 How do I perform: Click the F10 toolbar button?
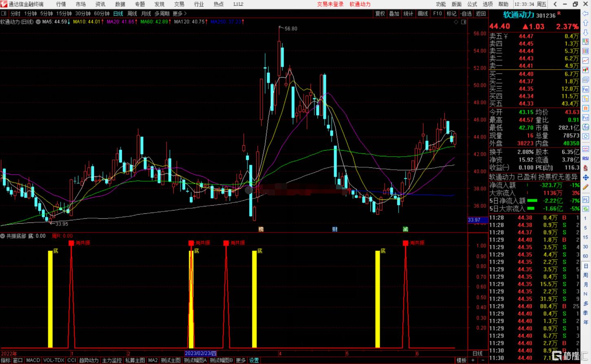point(437,13)
